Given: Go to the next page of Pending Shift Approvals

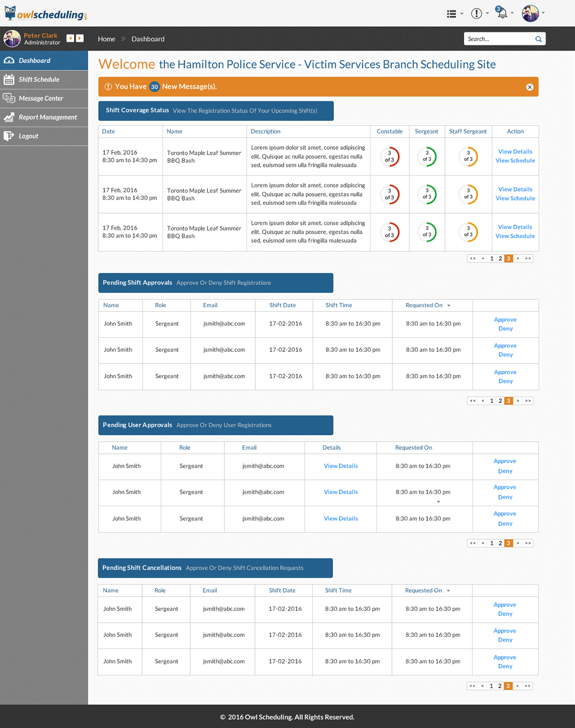Looking at the screenshot, I should 518,401.
